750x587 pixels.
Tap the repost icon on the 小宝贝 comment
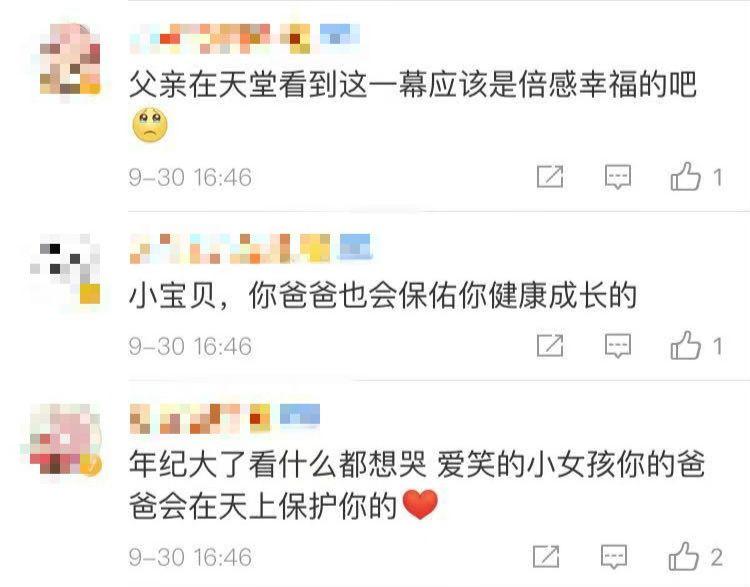[x=550, y=345]
